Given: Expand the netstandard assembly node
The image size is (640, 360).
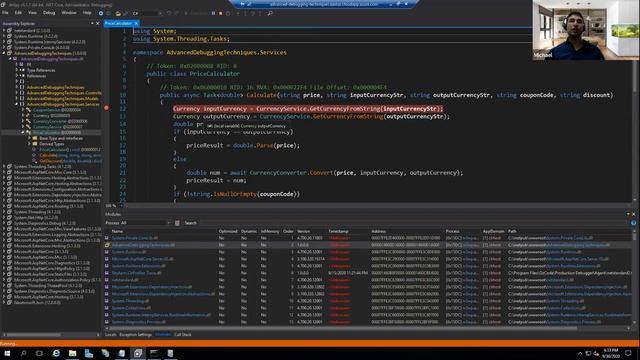Looking at the screenshot, I should (x=4, y=30).
